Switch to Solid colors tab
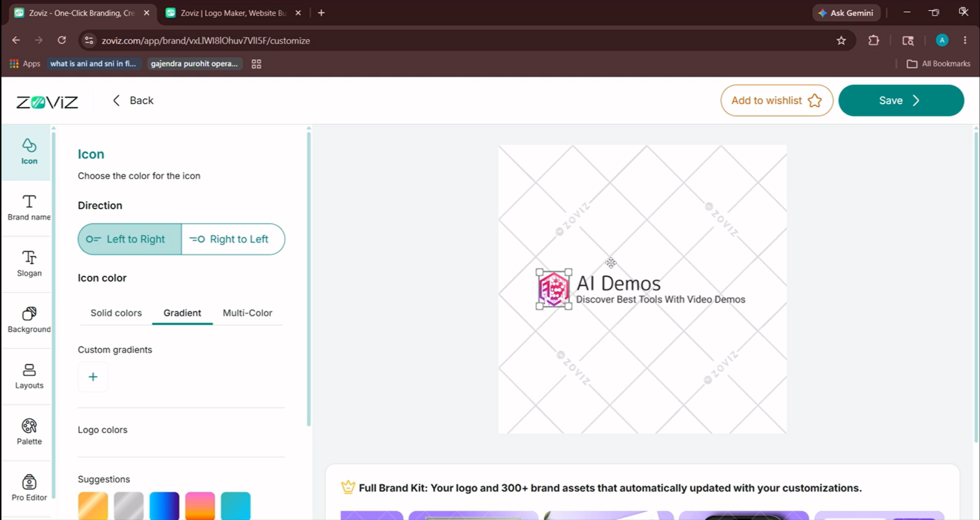 click(x=116, y=313)
